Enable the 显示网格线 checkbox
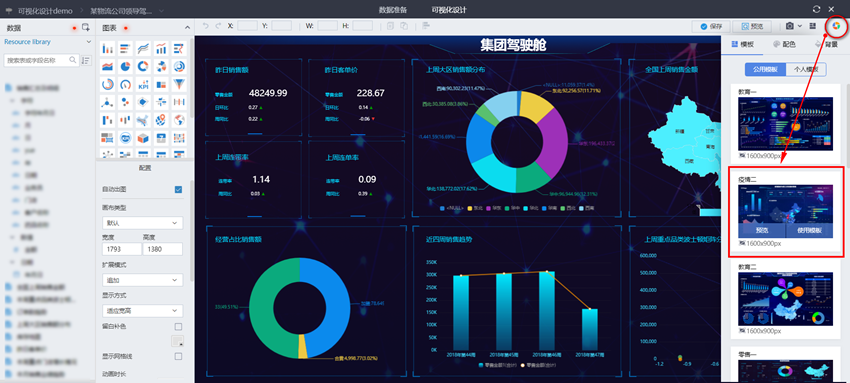This screenshot has width=850, height=383. [x=178, y=356]
